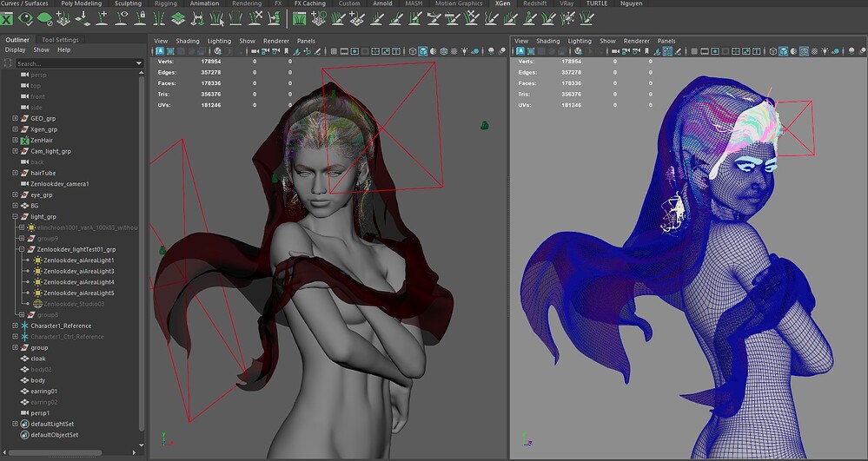Image resolution: width=868 pixels, height=461 pixels.
Task: Open the left viewport Lighting menu
Action: (x=219, y=41)
